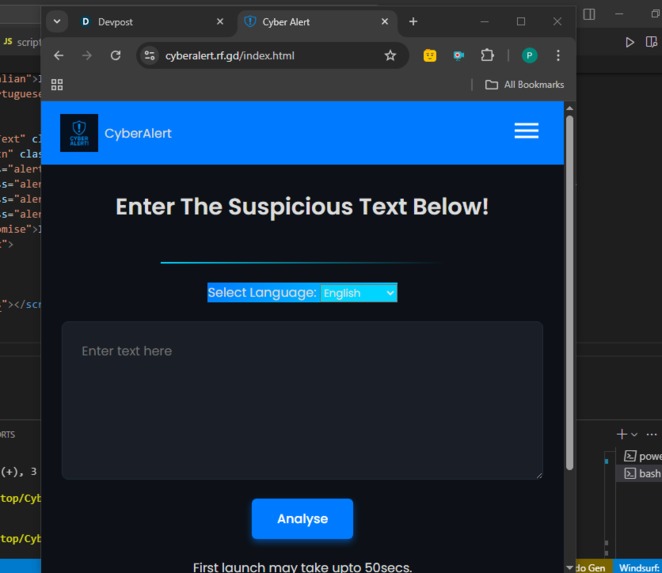Expand the new terminal dropdown chevron

(634, 435)
